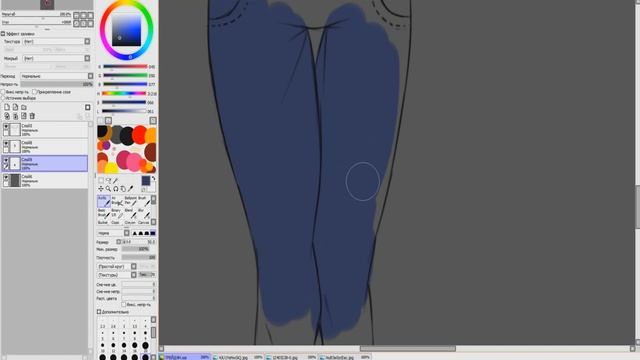Pick the flat square brush edge shape
640x360 pixels.
[x=153, y=233]
